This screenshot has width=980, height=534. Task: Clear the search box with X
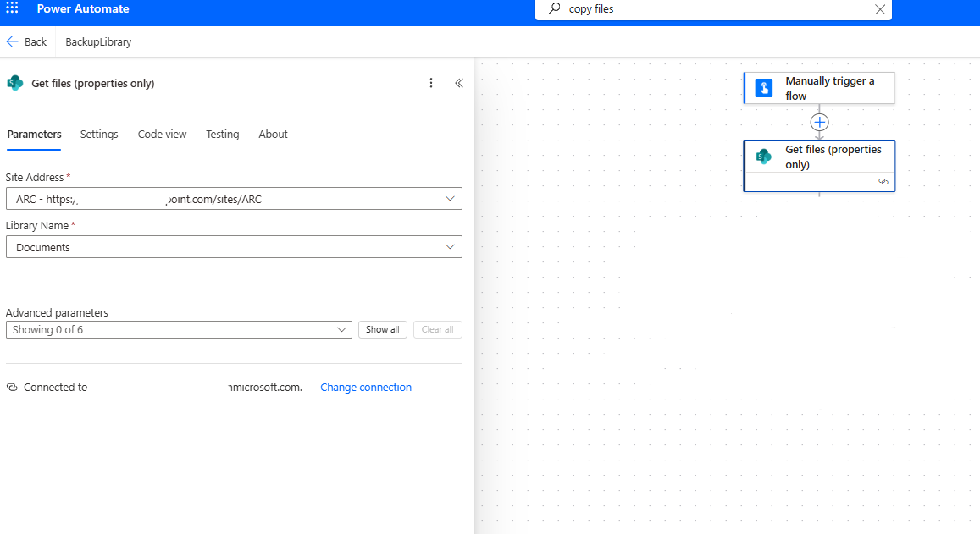(880, 9)
